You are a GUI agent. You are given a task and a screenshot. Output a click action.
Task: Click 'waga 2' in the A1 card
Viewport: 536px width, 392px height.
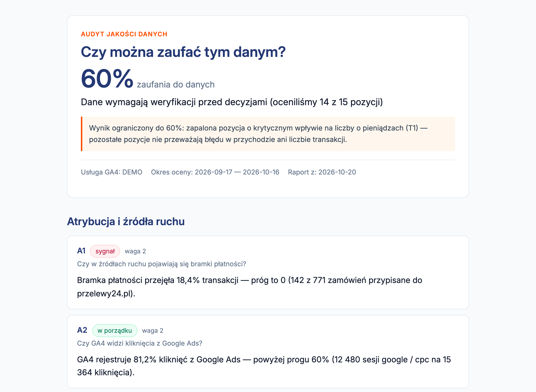tap(135, 251)
